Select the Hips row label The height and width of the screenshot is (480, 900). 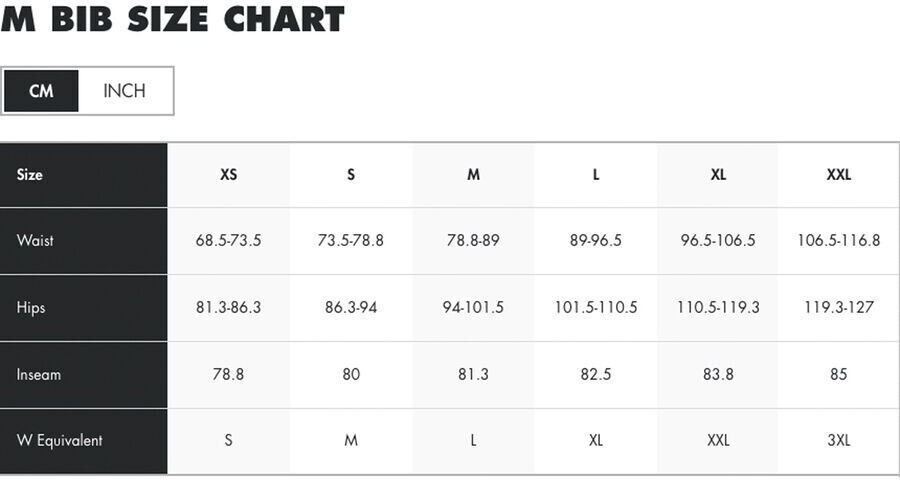[31, 307]
